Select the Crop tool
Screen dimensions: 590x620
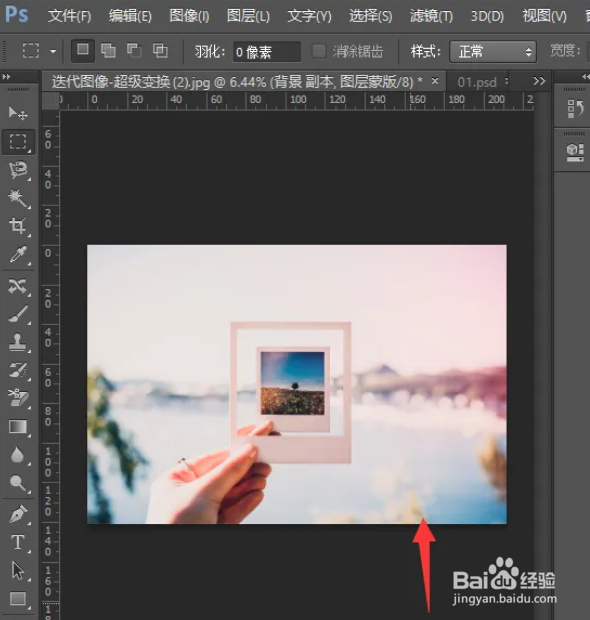18,226
